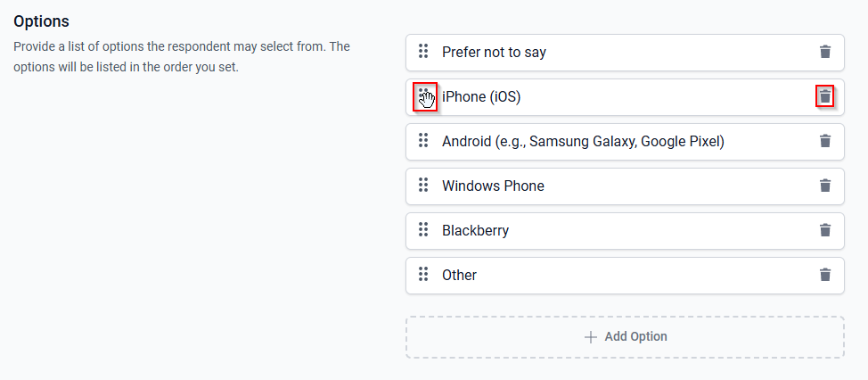Click the Blackberry row drag handle
This screenshot has width=868, height=380.
423,229
